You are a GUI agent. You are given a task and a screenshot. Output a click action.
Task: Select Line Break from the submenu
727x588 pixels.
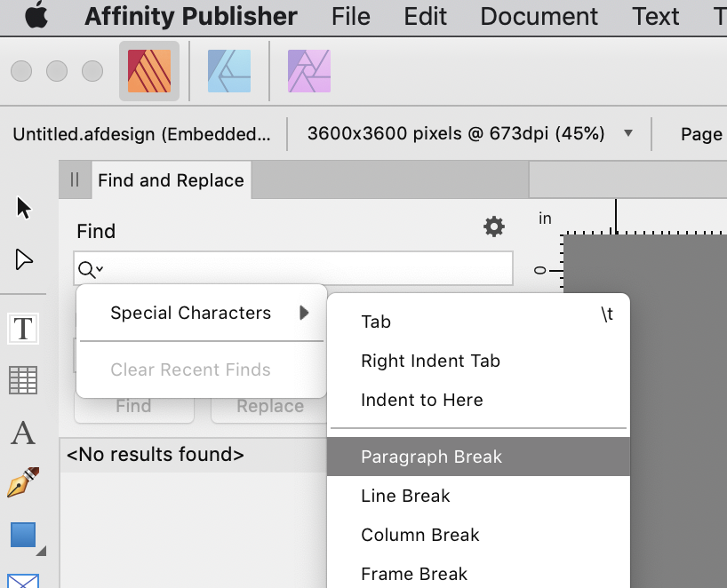coord(406,496)
